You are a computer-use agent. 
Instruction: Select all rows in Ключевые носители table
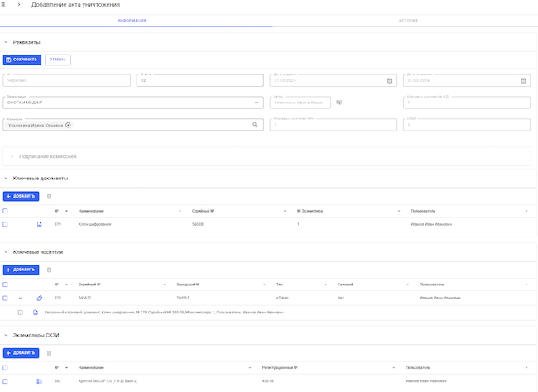click(5, 284)
